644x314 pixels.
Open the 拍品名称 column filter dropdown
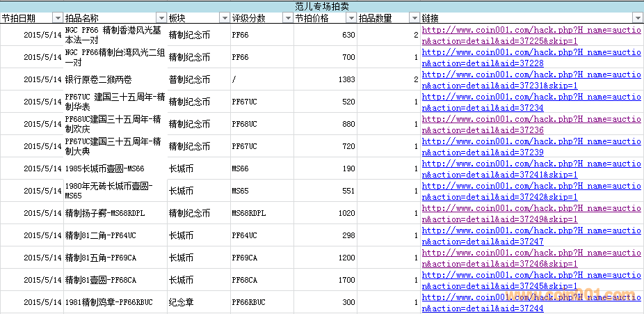pos(161,18)
